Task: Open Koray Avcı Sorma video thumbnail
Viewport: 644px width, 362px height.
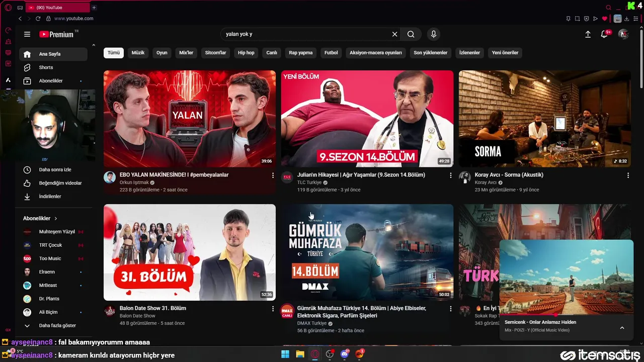Action: tap(545, 119)
